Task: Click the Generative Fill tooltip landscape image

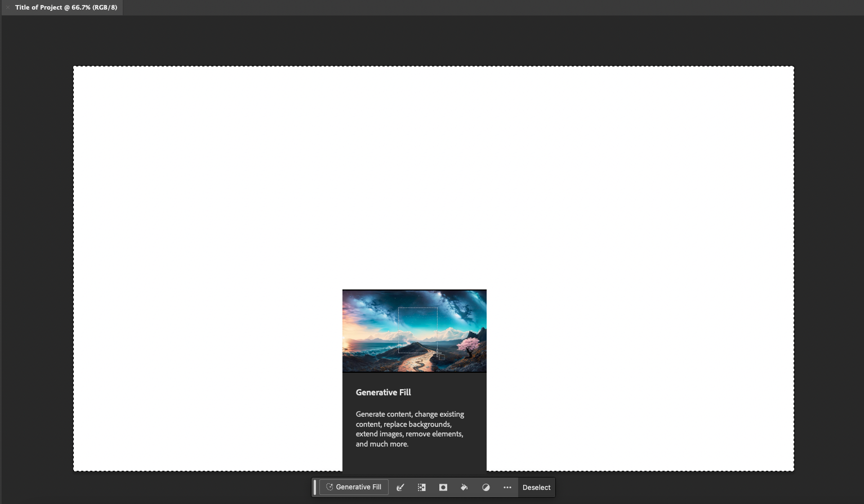Action: [415, 331]
